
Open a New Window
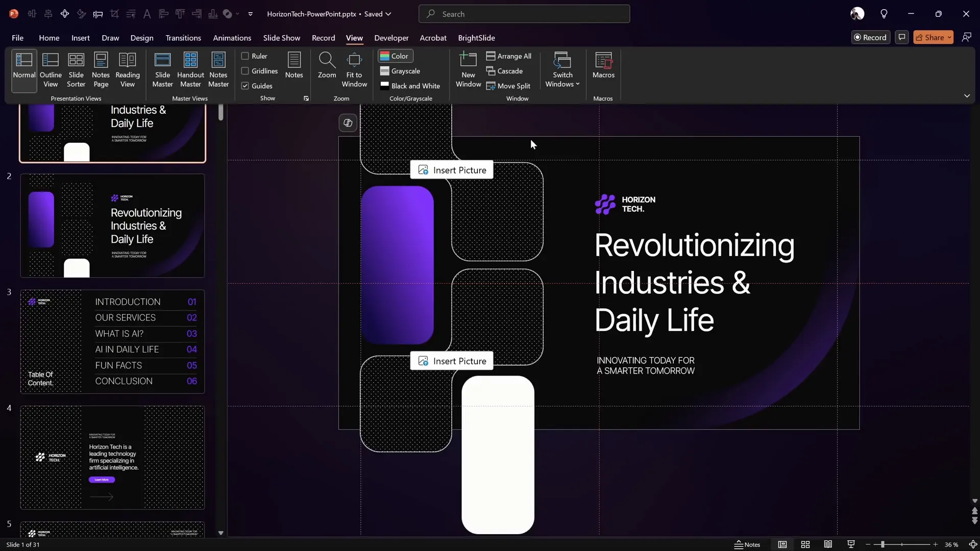pyautogui.click(x=468, y=70)
